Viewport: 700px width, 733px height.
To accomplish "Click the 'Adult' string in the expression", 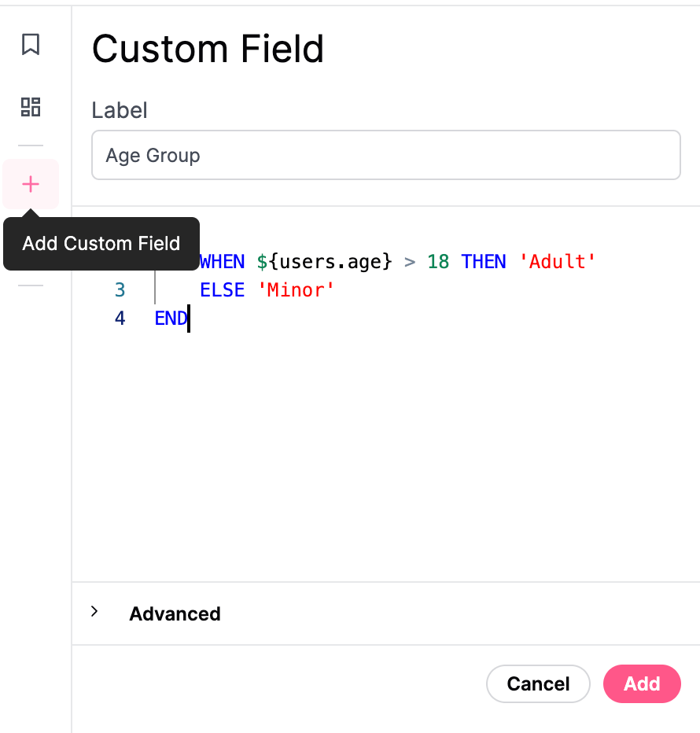I will (x=558, y=262).
